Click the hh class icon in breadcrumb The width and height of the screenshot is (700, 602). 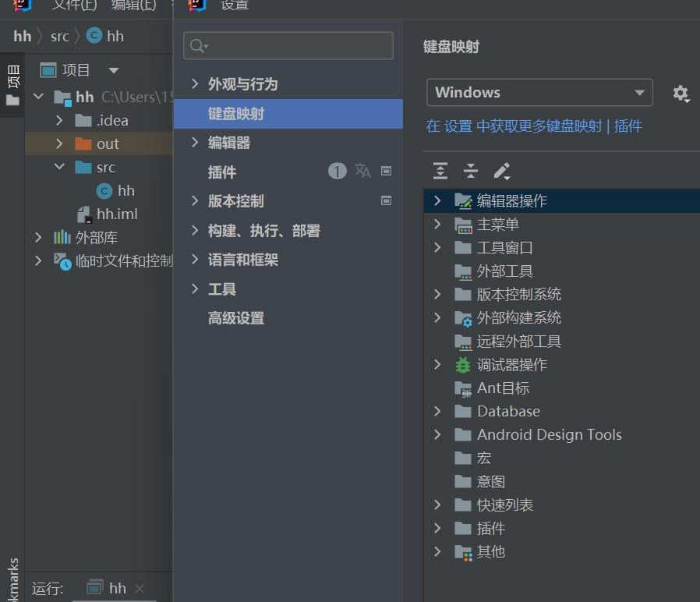[94, 35]
